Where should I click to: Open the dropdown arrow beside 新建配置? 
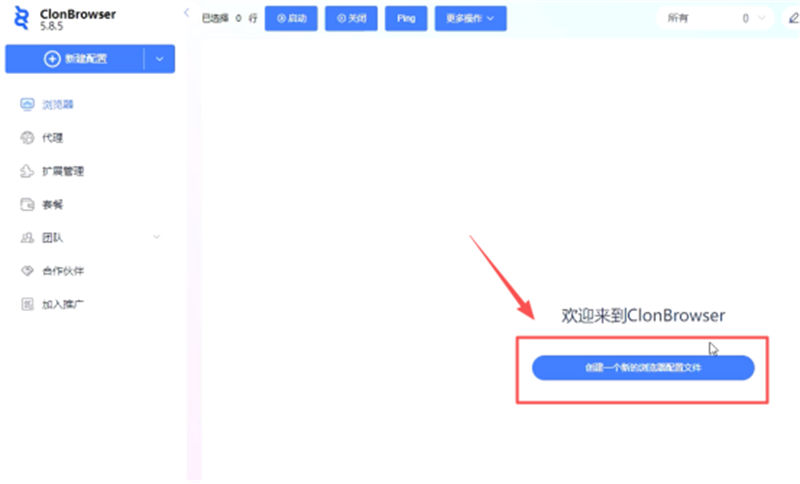[160, 59]
